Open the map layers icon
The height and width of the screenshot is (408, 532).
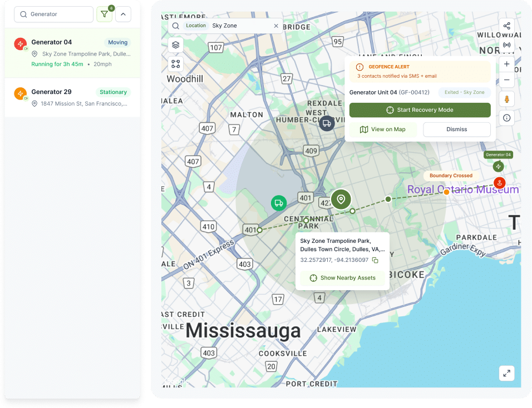pyautogui.click(x=175, y=44)
